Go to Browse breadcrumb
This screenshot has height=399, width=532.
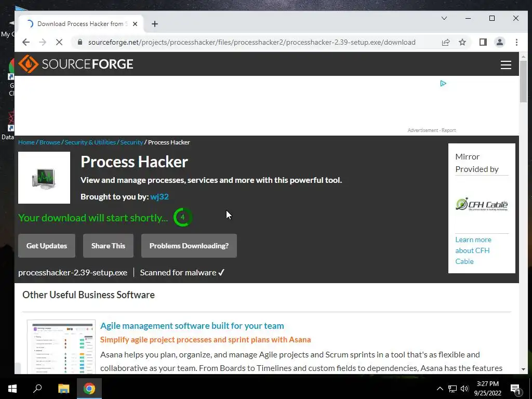click(49, 142)
